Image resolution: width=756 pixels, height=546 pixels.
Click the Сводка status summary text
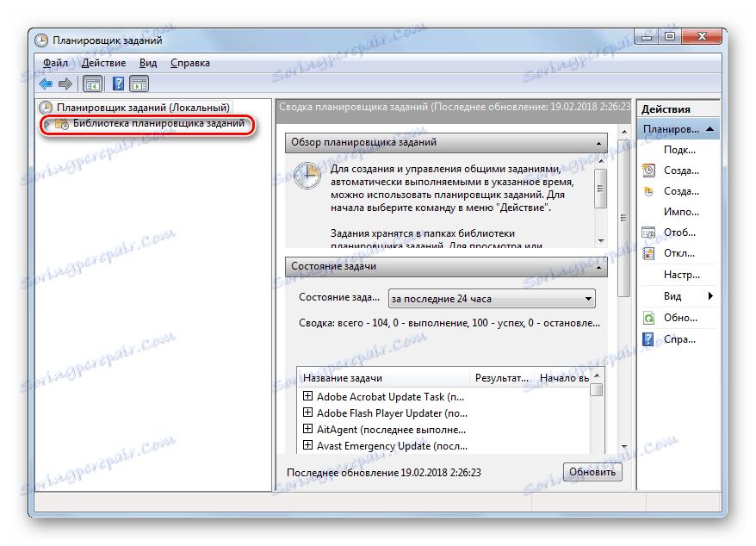(449, 323)
